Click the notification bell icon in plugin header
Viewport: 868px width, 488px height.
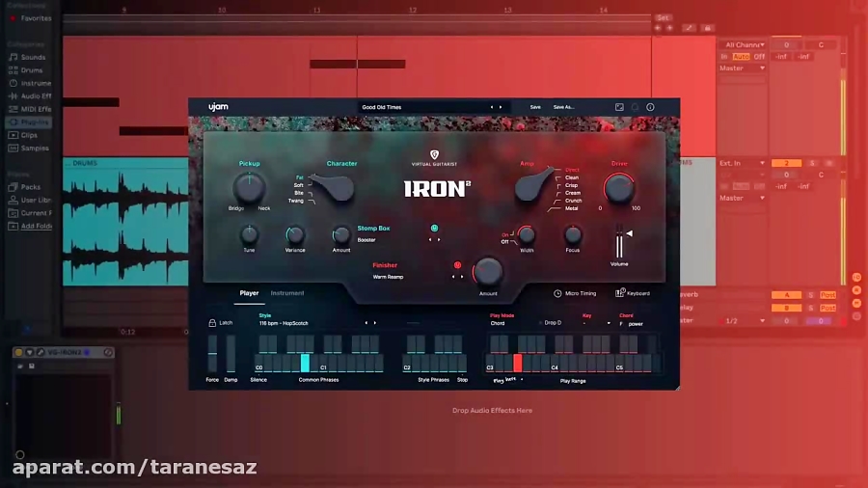tap(635, 107)
